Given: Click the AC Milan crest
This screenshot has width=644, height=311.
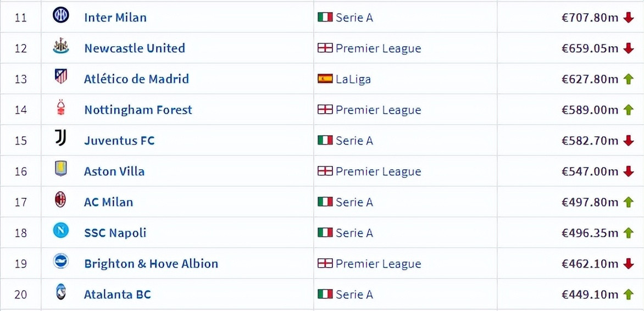Looking at the screenshot, I should coord(61,199).
